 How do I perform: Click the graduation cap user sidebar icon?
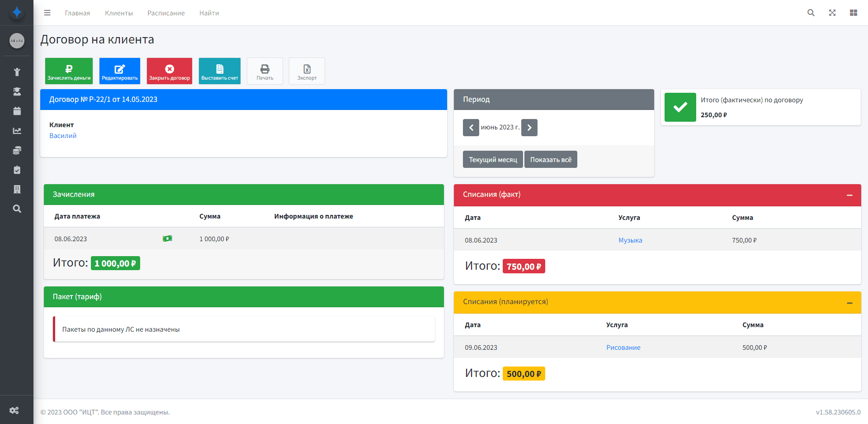point(17,91)
